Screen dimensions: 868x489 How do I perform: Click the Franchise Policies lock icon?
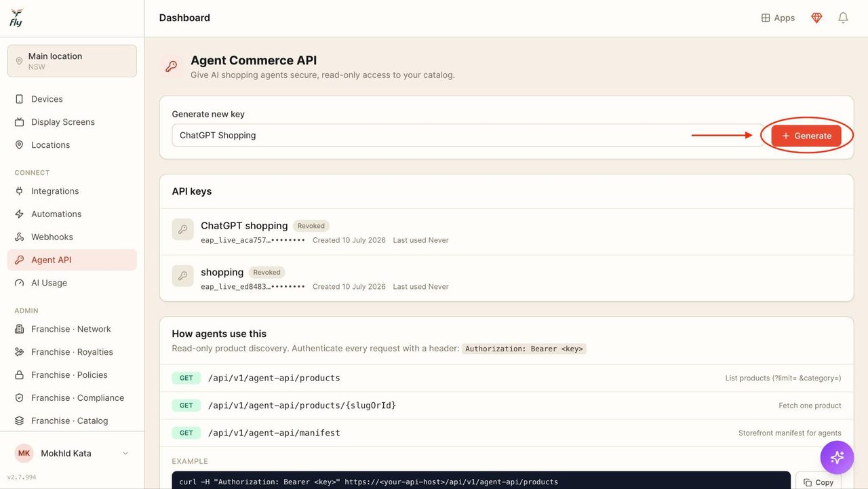point(19,375)
